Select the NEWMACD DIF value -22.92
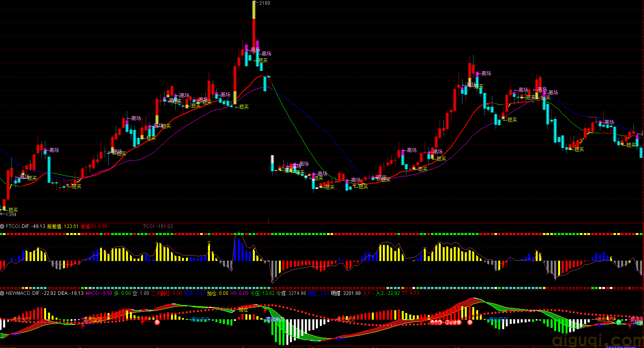This screenshot has height=348, width=644. [44, 293]
